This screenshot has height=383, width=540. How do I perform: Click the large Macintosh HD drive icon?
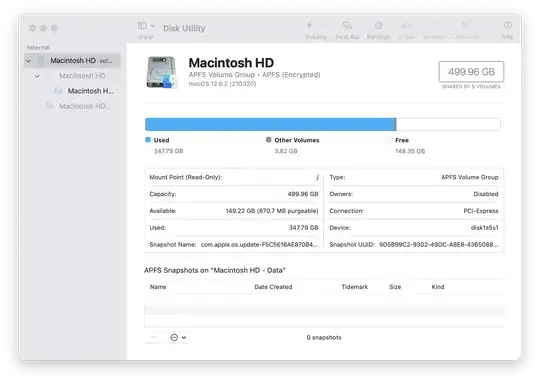click(x=161, y=72)
